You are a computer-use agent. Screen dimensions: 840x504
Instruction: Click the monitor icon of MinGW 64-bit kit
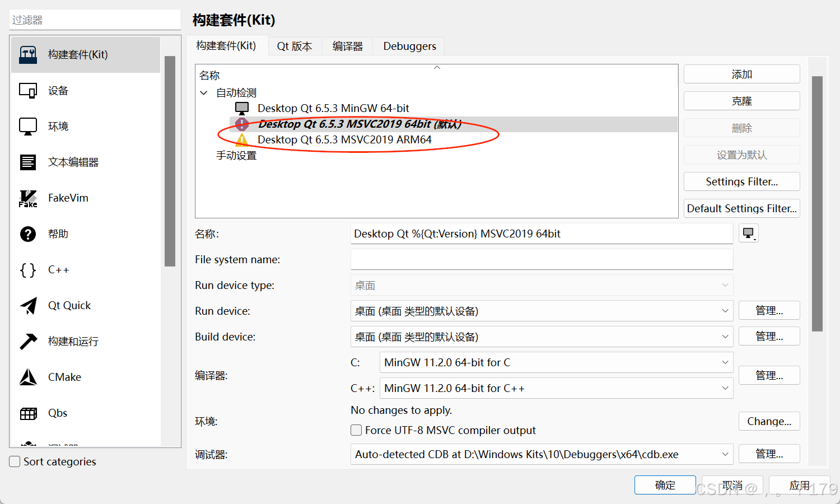pos(242,108)
